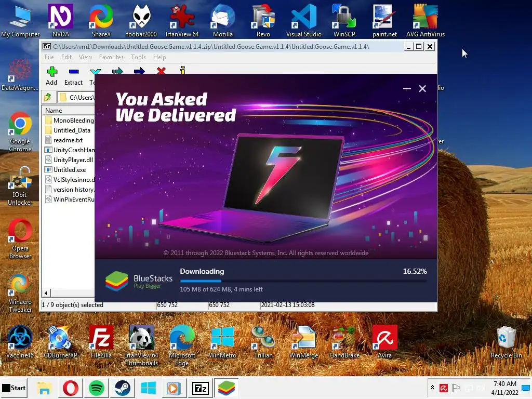
Task: Open IrfanView 64 Thumbnails shortcut
Action: tap(141, 345)
